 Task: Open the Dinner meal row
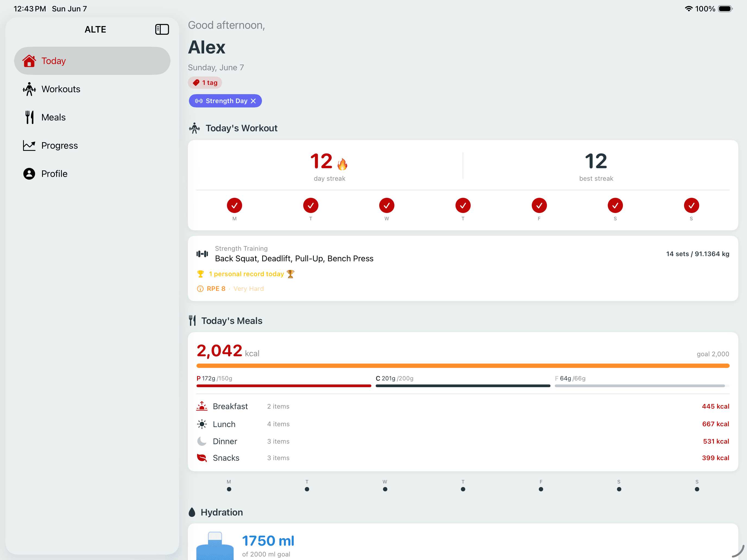pos(463,441)
